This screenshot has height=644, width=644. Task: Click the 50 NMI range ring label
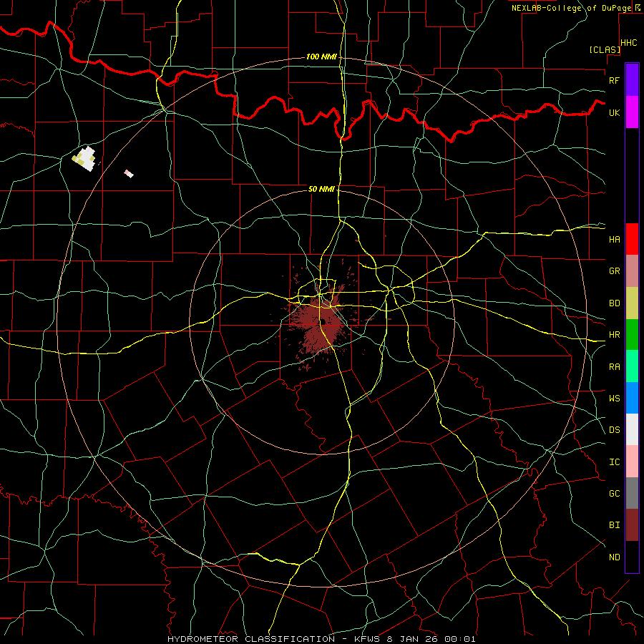point(321,189)
